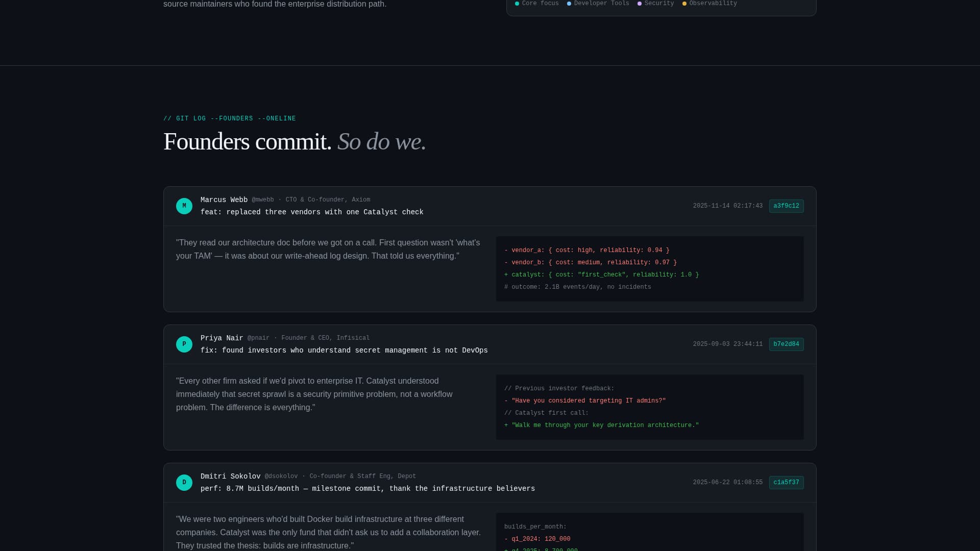Click 'CTO & Co-founder, Axiom' title
This screenshot has height=551, width=980.
[x=328, y=200]
